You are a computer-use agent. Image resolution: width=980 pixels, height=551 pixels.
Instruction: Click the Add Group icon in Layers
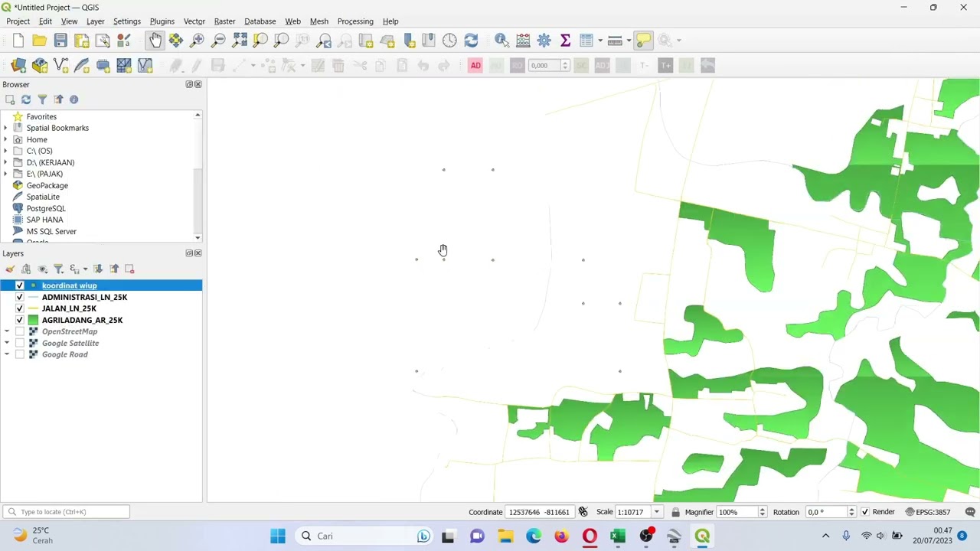coord(26,269)
